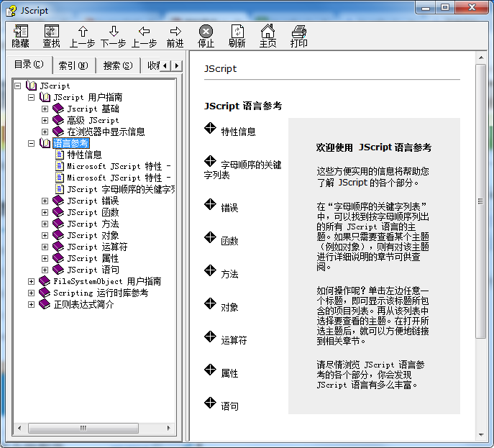Open the 函数 link in content pane
The height and width of the screenshot is (448, 494).
pos(229,241)
